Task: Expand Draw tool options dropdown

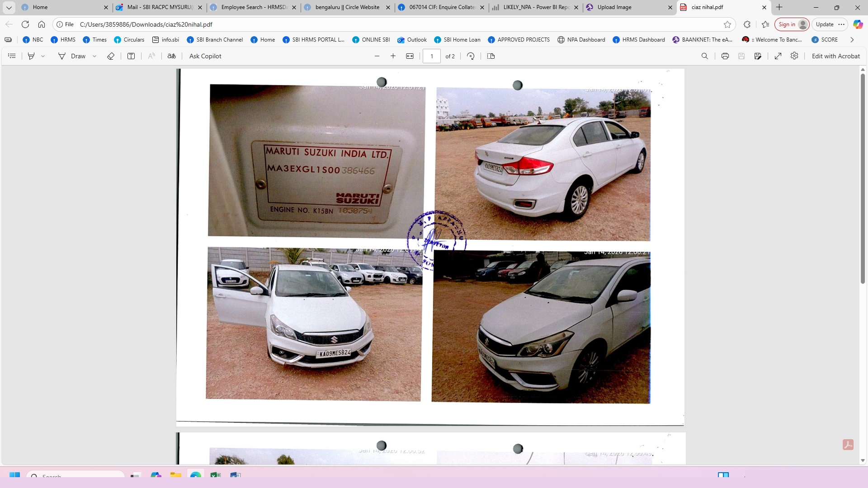Action: coord(94,56)
